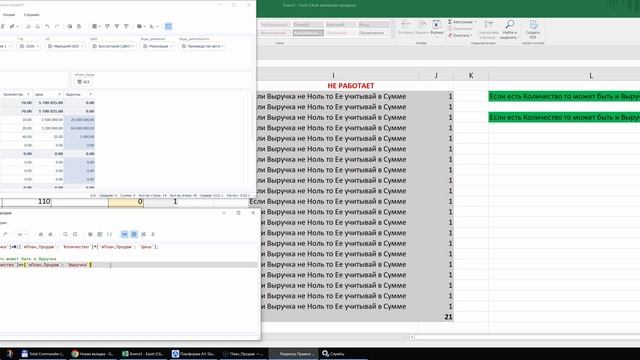Select Excel column L header
Image resolution: width=640 pixels, height=360 pixels.
(x=591, y=76)
